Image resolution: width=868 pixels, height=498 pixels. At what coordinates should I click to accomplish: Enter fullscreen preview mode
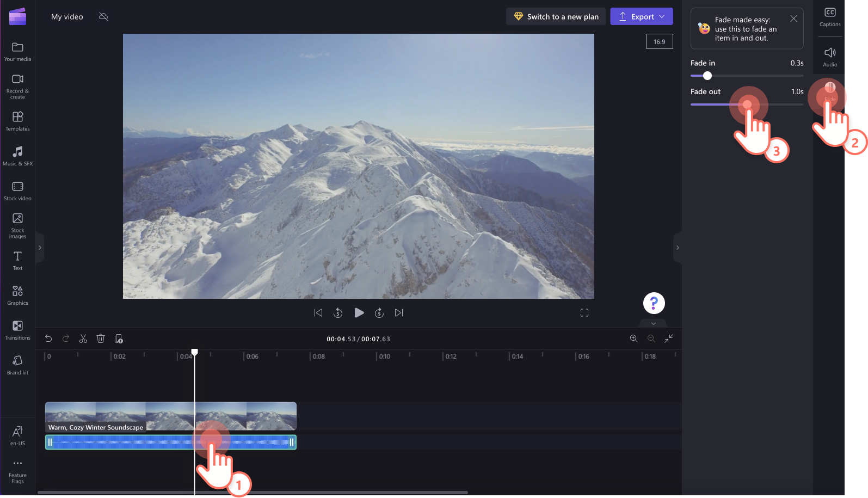click(584, 313)
